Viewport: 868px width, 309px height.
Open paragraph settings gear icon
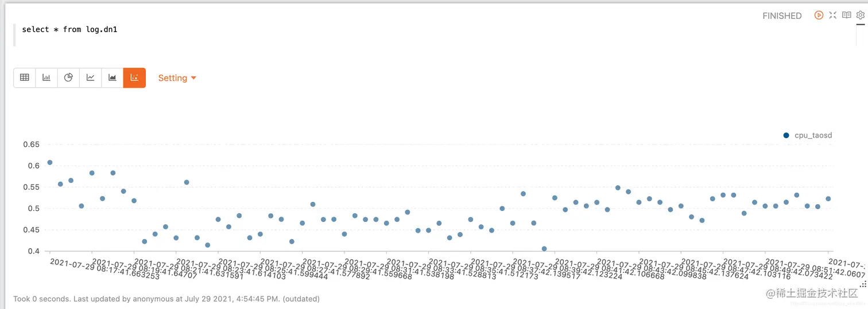(x=860, y=15)
